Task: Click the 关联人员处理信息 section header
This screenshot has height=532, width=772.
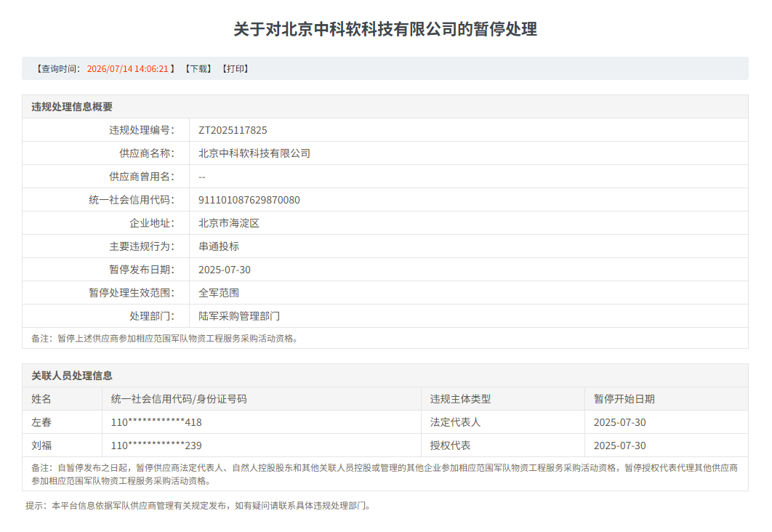Action: click(x=72, y=376)
